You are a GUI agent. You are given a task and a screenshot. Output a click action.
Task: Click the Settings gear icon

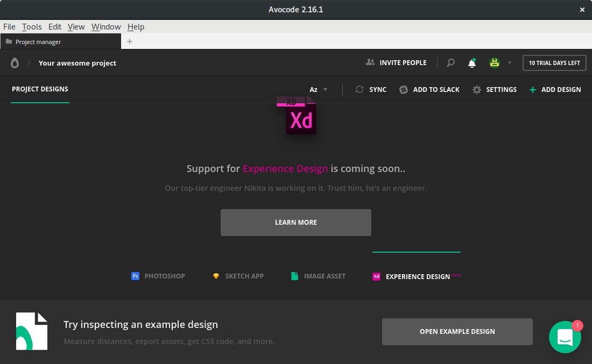coord(477,89)
